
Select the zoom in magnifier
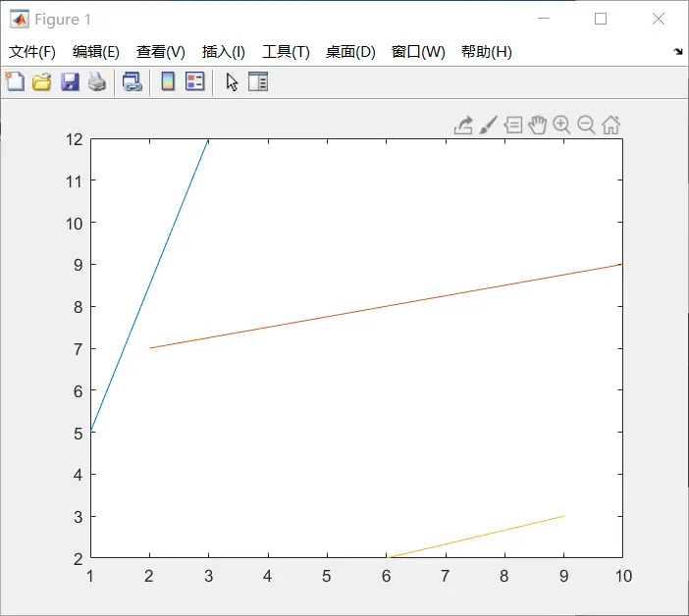click(561, 126)
